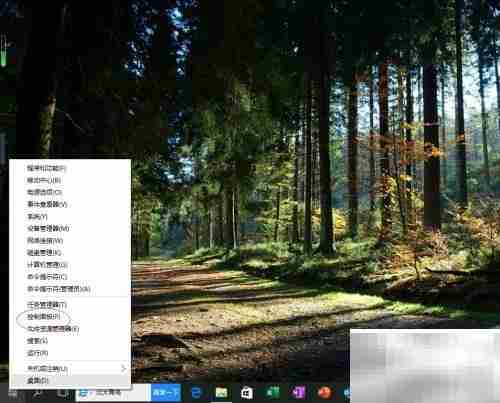
Task: Open Microsoft Store taskbar icon
Action: [x=247, y=393]
